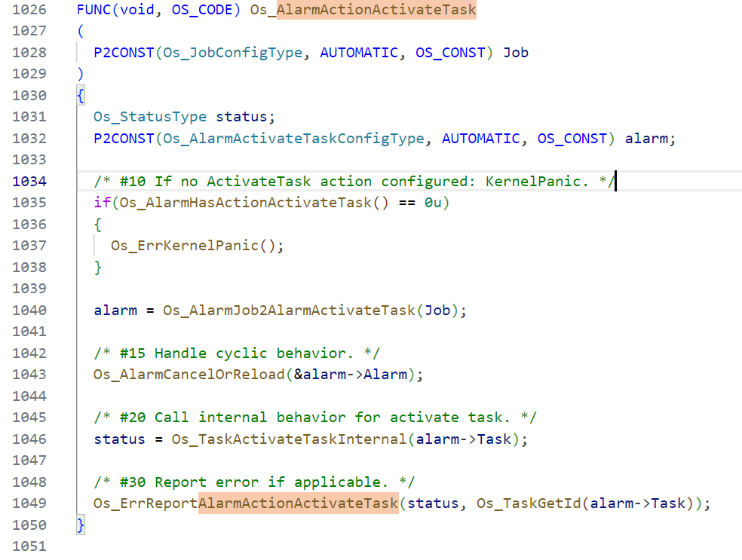Click line number 1026 in the gutter
Screen dimensions: 742x560
pyautogui.click(x=29, y=10)
